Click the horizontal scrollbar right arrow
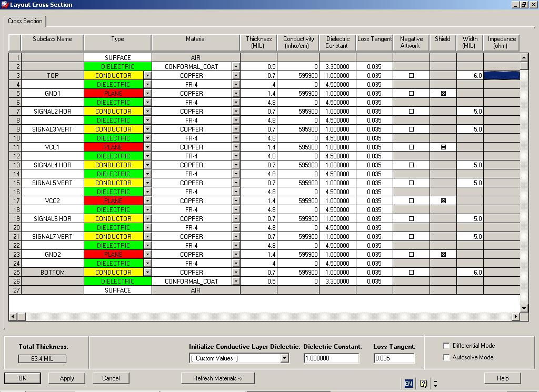 point(516,316)
